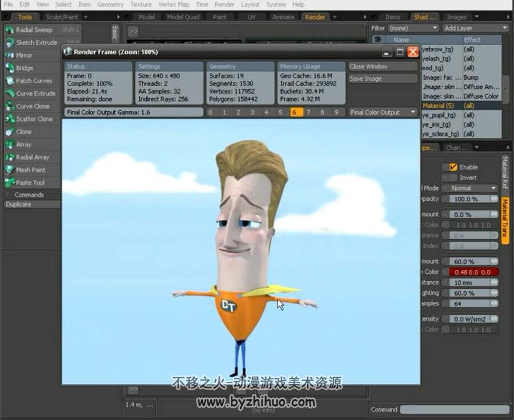Open the Vertex Map menu
The width and height of the screenshot is (514, 420).
pyautogui.click(x=174, y=5)
